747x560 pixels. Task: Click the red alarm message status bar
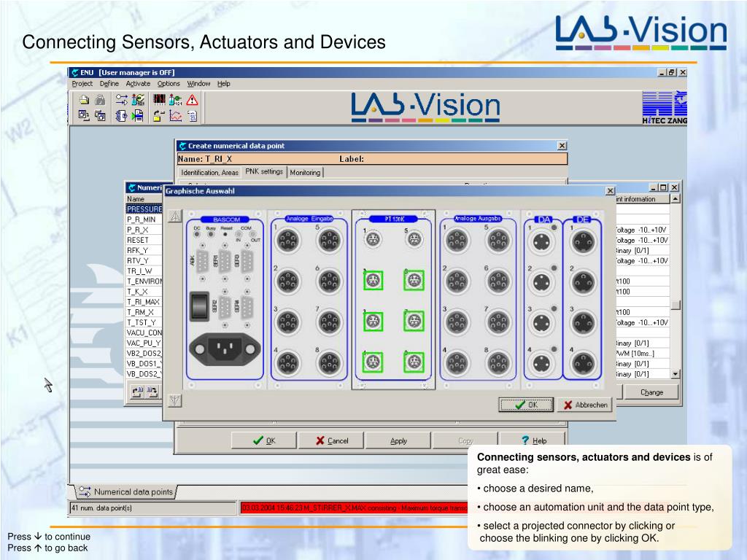pos(355,508)
